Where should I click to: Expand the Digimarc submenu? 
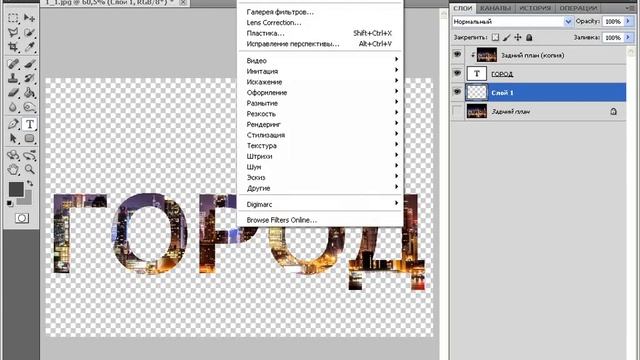(x=320, y=204)
